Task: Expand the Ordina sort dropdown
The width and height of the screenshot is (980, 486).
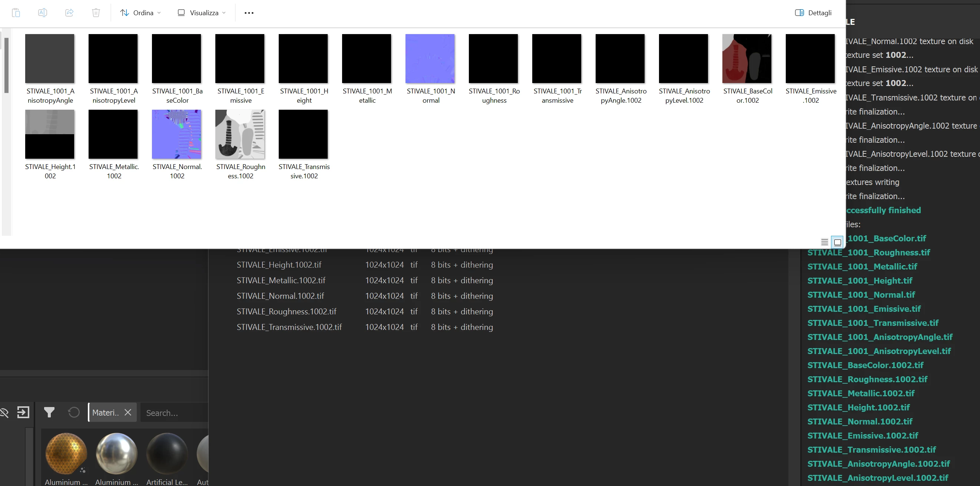Action: pyautogui.click(x=140, y=13)
